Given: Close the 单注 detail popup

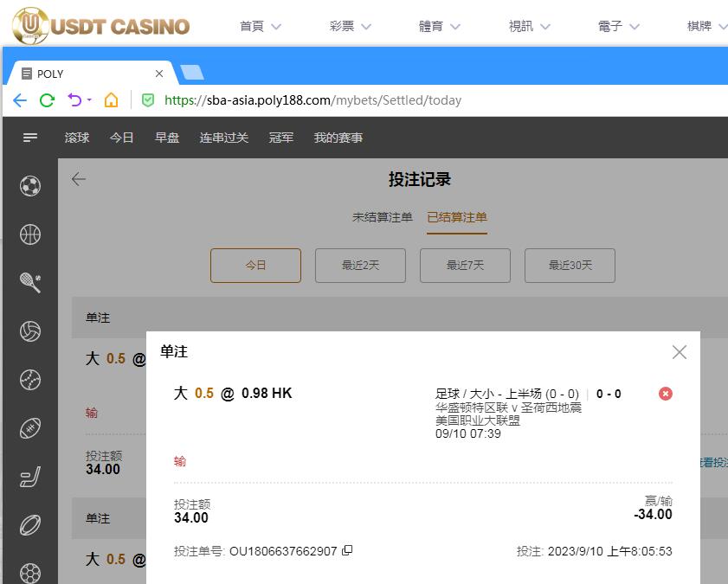Looking at the screenshot, I should coord(680,352).
